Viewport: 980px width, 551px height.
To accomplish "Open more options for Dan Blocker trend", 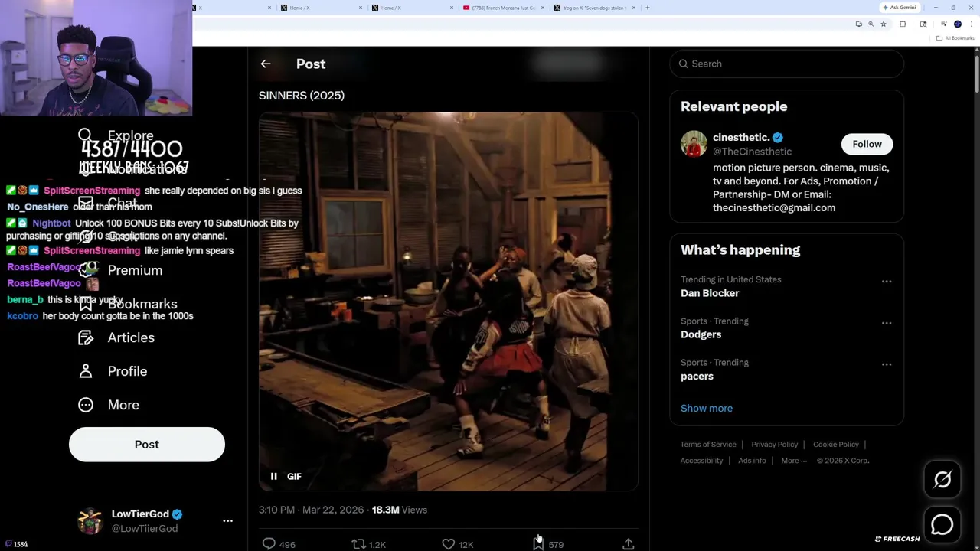I will 887,282.
